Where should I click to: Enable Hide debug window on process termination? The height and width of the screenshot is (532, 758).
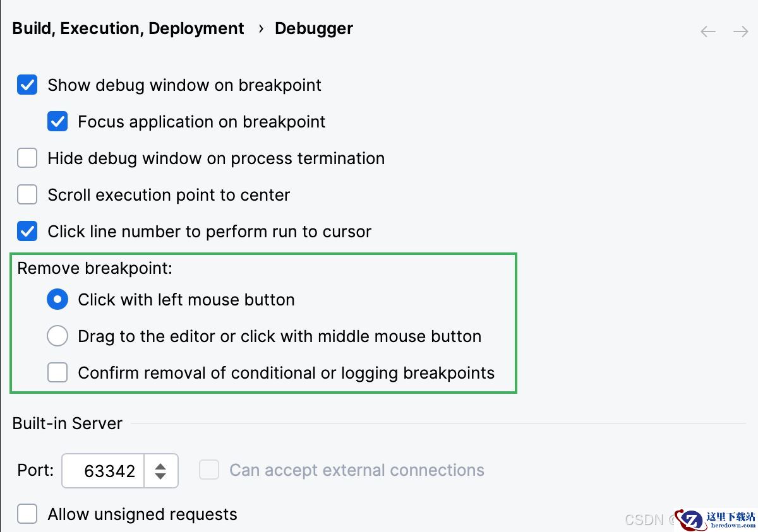pos(27,158)
